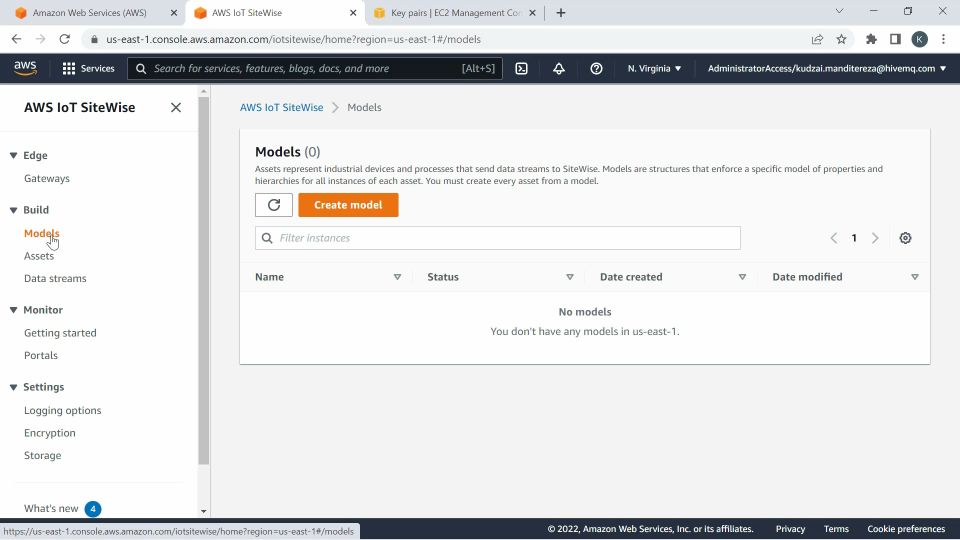Collapse the Edge section
The height and width of the screenshot is (540, 960).
pos(13,156)
